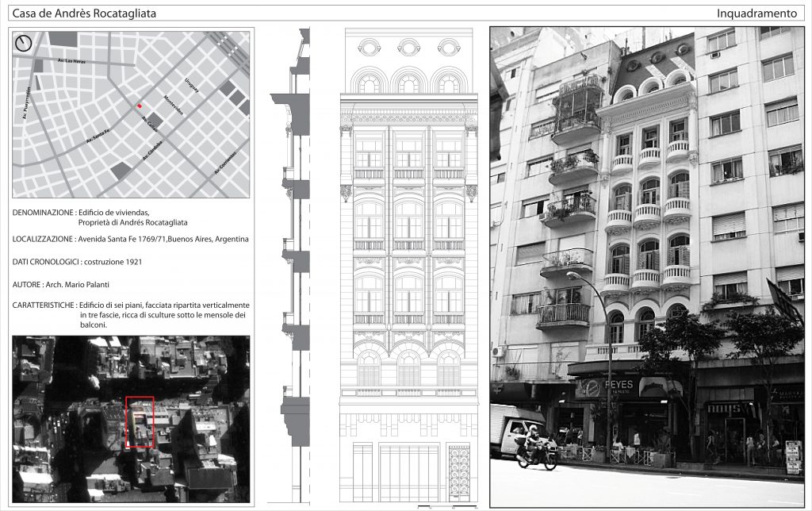
Task: Select the CARATTERISTICHE label
Action: pos(44,305)
